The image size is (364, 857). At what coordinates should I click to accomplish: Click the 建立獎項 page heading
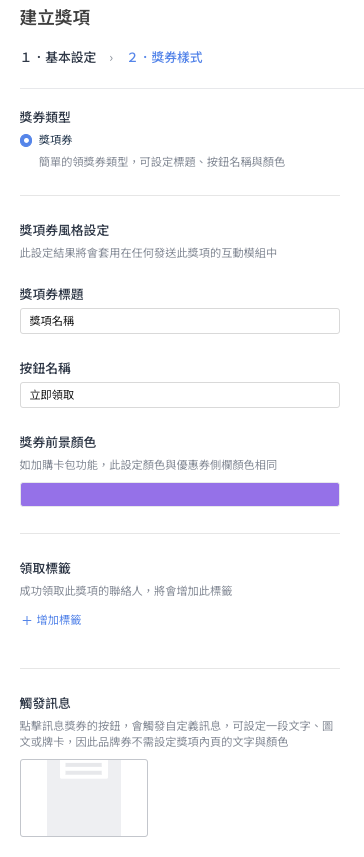(55, 18)
